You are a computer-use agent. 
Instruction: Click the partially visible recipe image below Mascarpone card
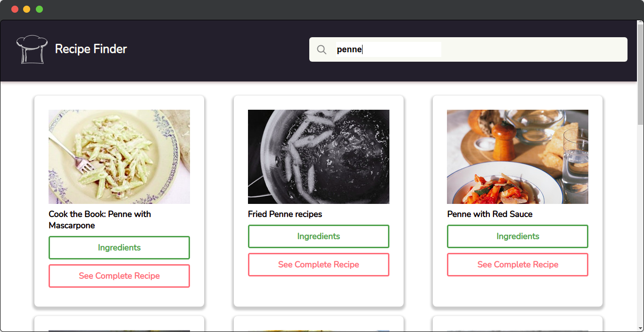click(119, 329)
